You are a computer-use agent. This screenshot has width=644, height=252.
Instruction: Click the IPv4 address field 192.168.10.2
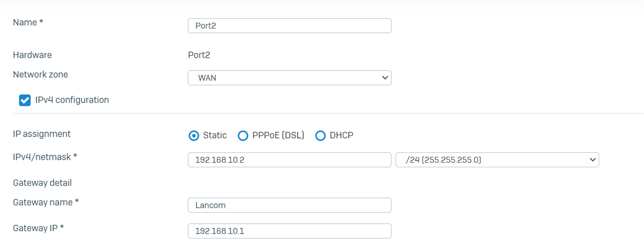[289, 160]
